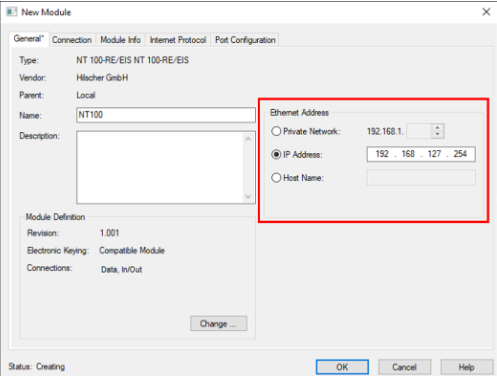Click the 192.168.1. private network prefix

click(385, 131)
